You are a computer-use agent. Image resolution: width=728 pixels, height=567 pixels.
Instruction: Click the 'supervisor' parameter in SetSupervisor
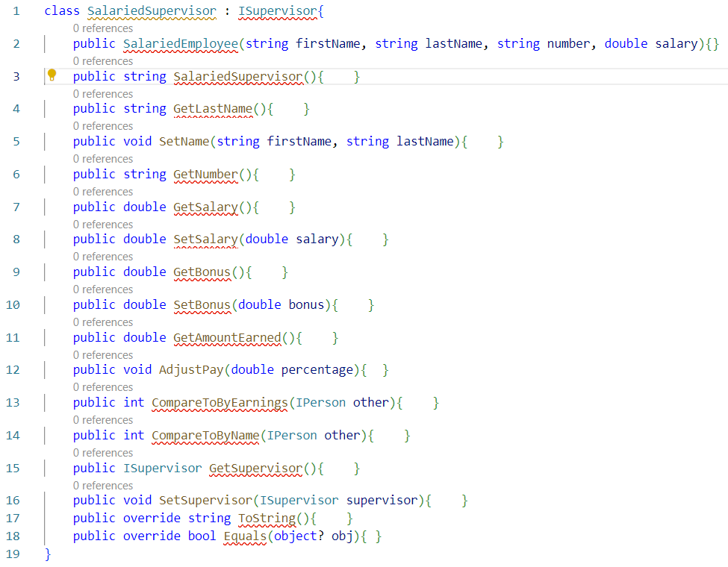pyautogui.click(x=382, y=501)
